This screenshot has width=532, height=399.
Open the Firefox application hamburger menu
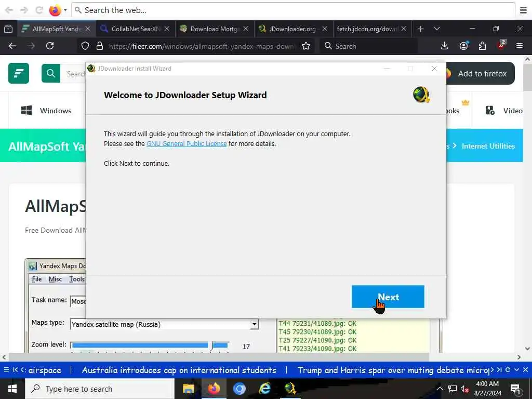click(x=520, y=46)
